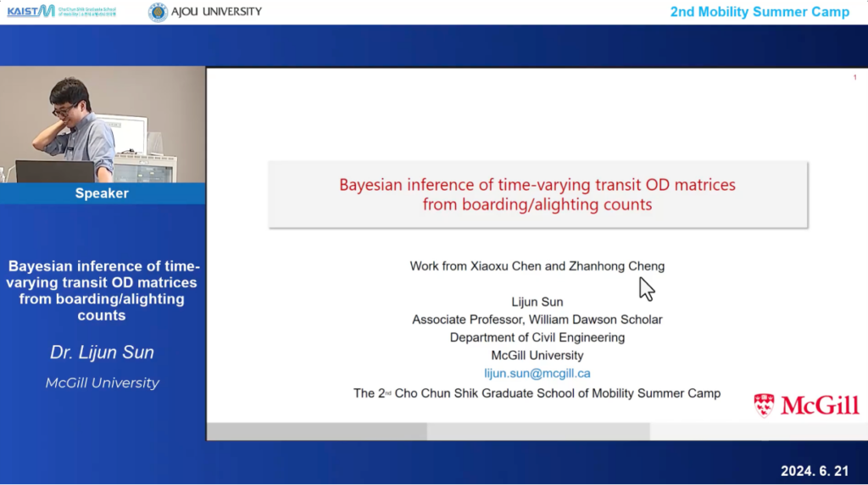Click the Cho Chun Shik Graduate School logo text
Image resolution: width=868 pixels, height=485 pixels.
(87, 11)
